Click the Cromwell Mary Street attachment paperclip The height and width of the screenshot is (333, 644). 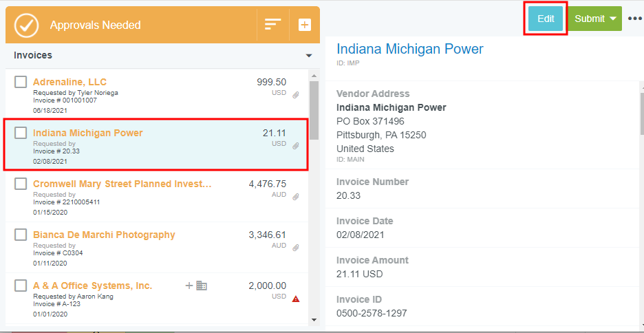[296, 197]
